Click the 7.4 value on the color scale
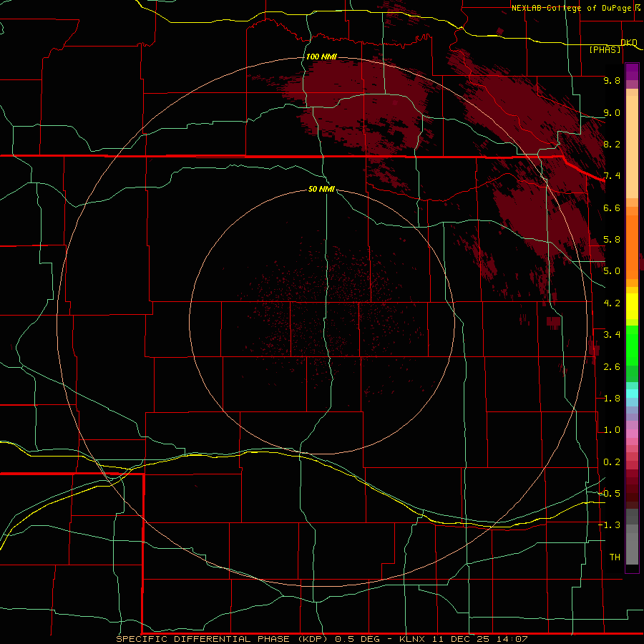 click(x=612, y=176)
